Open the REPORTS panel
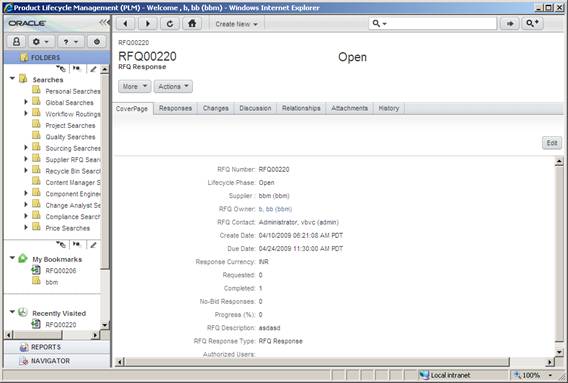Viewport: 568px width, 383px height. click(57, 347)
